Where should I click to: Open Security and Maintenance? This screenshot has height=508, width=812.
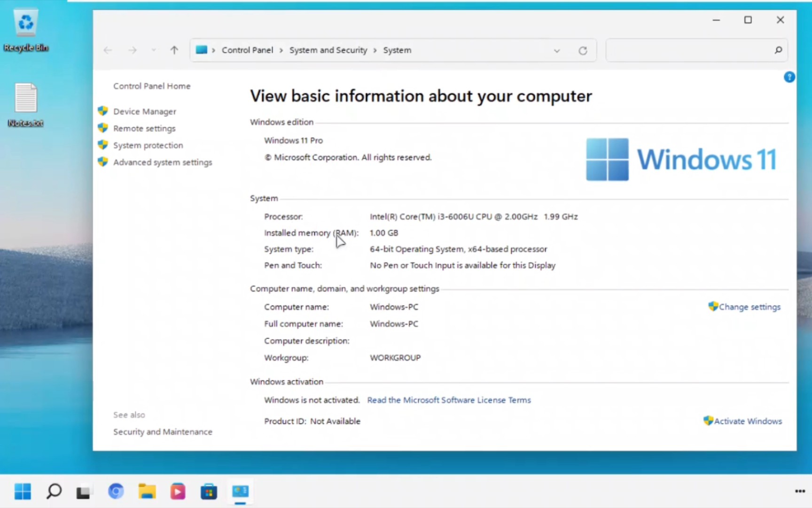pos(163,432)
